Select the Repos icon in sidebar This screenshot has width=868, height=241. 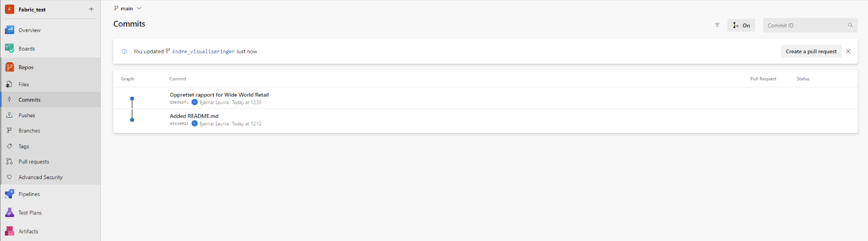(9, 67)
